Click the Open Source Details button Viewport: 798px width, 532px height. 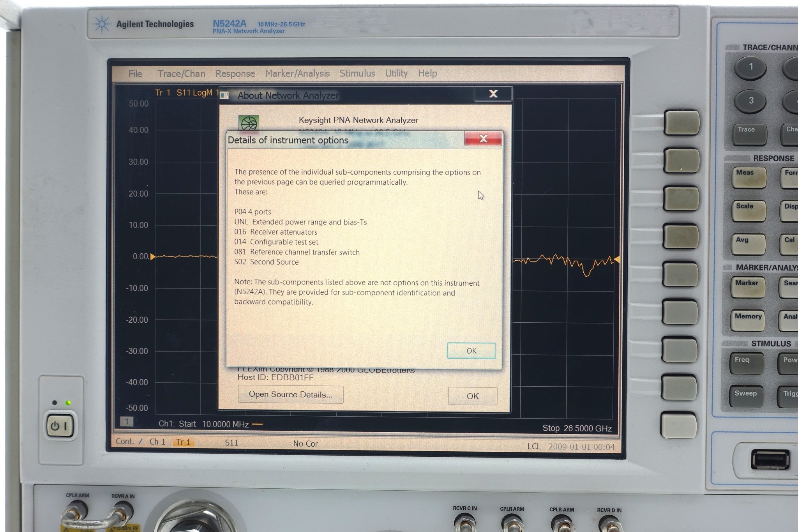291,394
